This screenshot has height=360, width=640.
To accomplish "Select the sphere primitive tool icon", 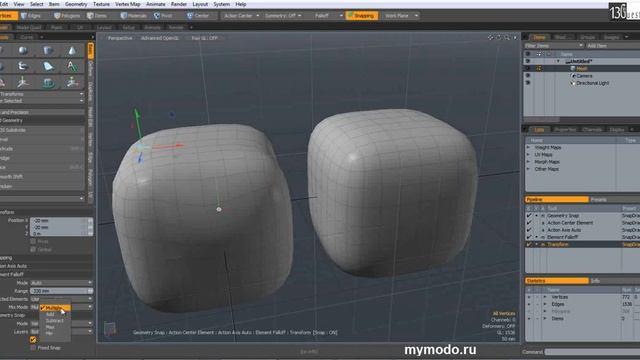I will coord(23,51).
